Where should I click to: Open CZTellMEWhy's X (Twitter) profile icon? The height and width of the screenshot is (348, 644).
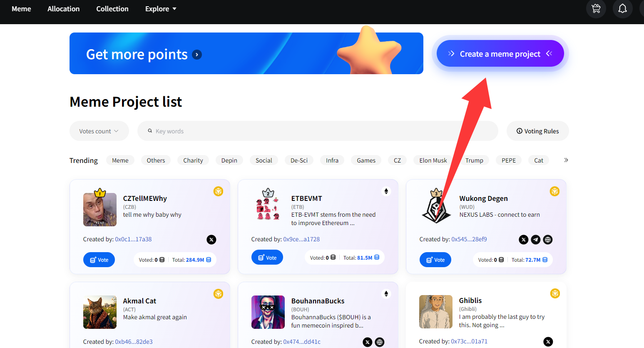[211, 240]
